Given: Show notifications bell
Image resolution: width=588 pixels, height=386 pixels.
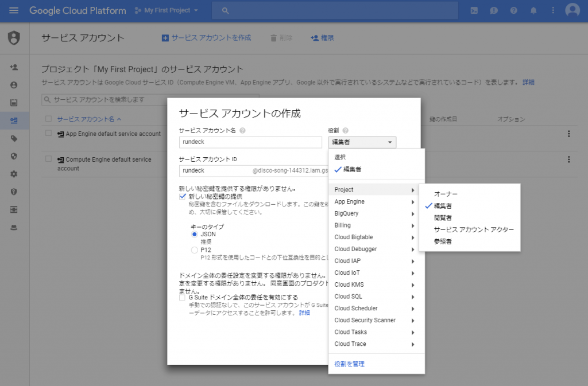Looking at the screenshot, I should [533, 10].
